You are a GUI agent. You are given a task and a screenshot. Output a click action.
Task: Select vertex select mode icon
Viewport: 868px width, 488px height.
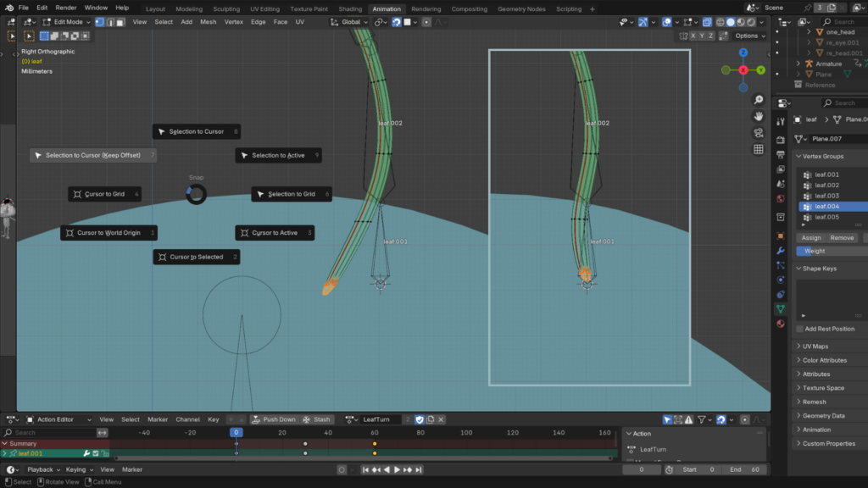100,22
